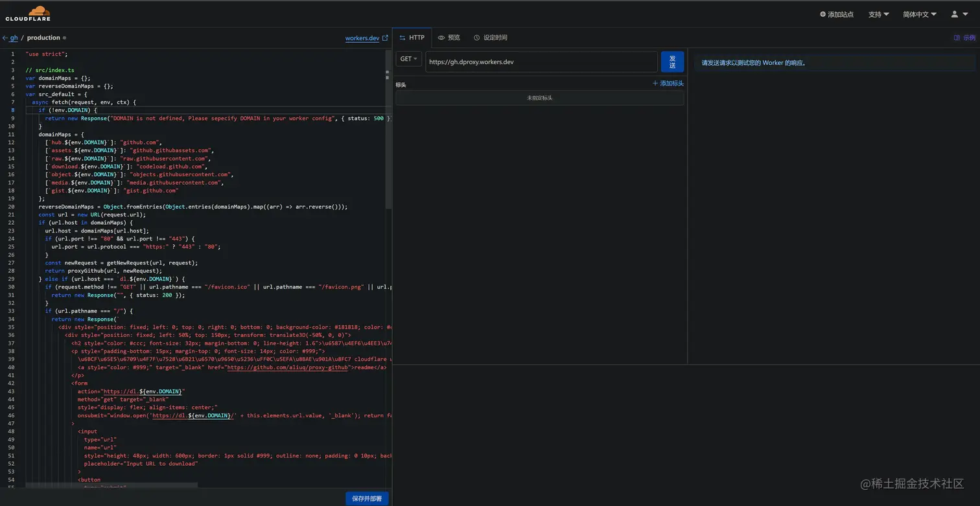Click 保存并部署 save and deploy
This screenshot has height=506, width=980.
pyautogui.click(x=367, y=498)
